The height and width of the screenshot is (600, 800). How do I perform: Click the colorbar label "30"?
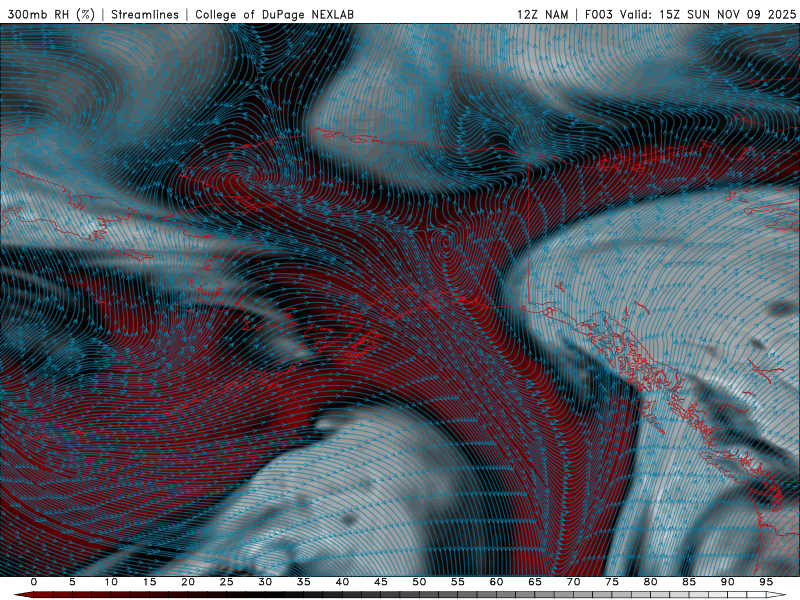(265, 582)
